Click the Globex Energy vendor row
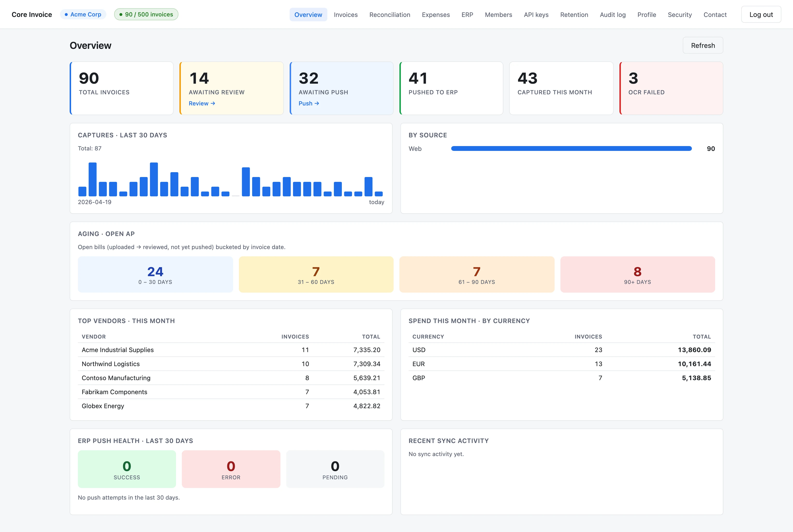Image resolution: width=793 pixels, height=532 pixels. point(231,406)
